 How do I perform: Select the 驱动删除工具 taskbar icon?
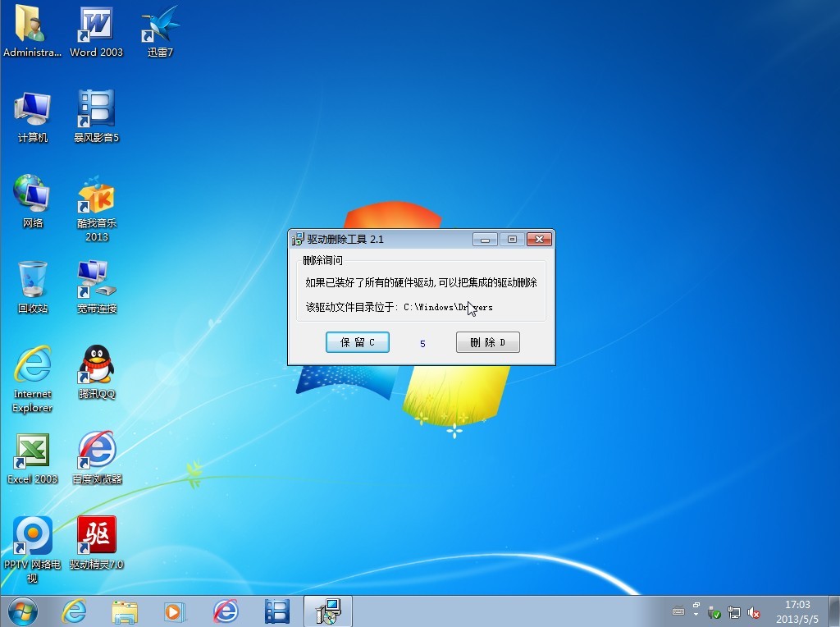[x=327, y=611]
